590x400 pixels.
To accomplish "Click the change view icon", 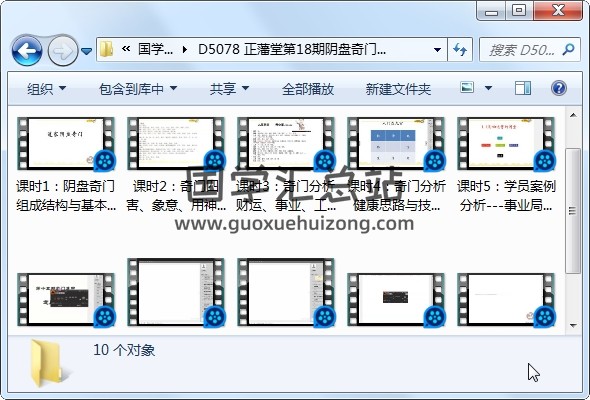I will (467, 88).
